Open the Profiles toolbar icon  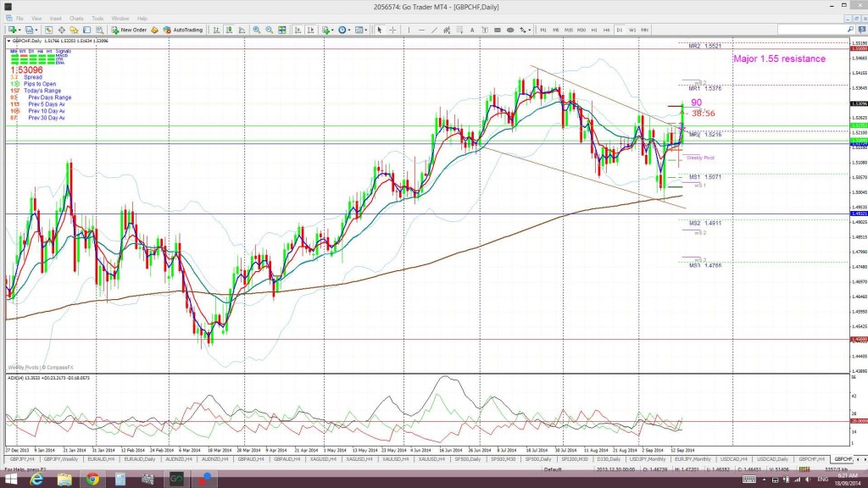point(30,30)
